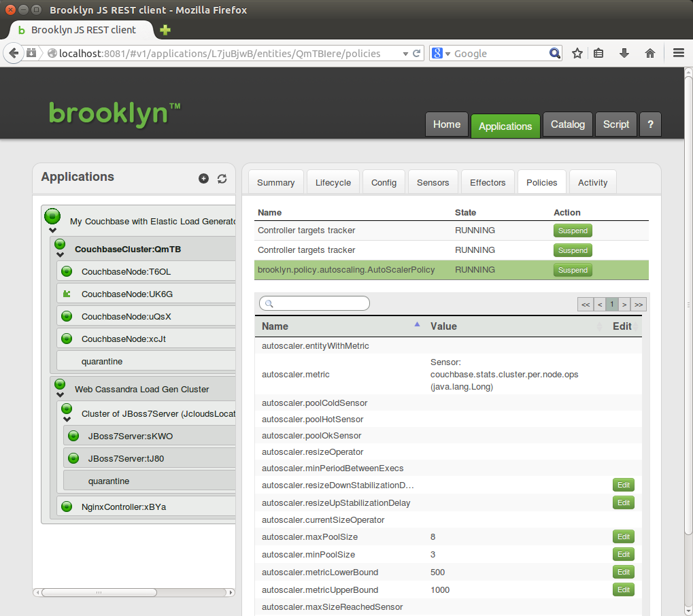The height and width of the screenshot is (616, 693).
Task: Edit the autoscaler.resizeDownStabilizationD… row
Action: tap(624, 485)
